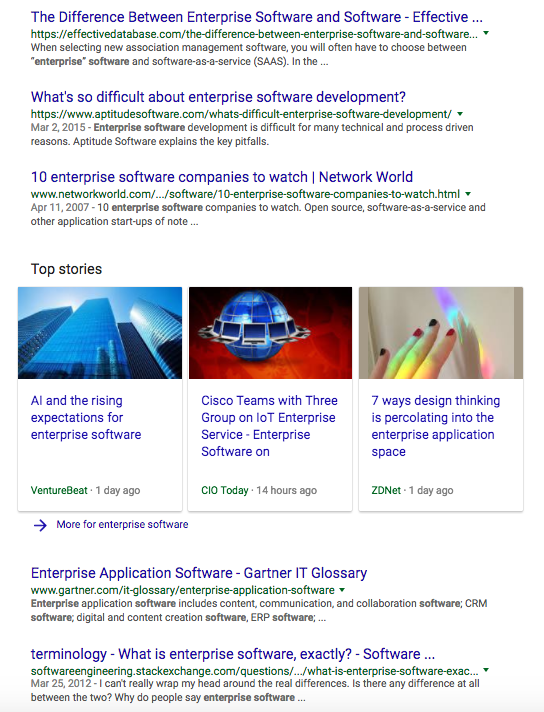Open 'Enterprise Application Software - Gartner IT Glossary' result
Screen dimensions: 544x712
point(199,573)
